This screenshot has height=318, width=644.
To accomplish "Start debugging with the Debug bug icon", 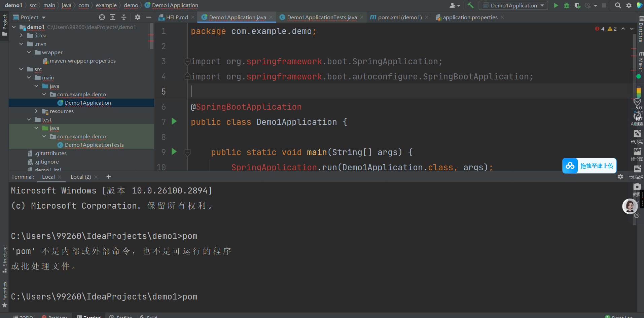I will coord(567,5).
